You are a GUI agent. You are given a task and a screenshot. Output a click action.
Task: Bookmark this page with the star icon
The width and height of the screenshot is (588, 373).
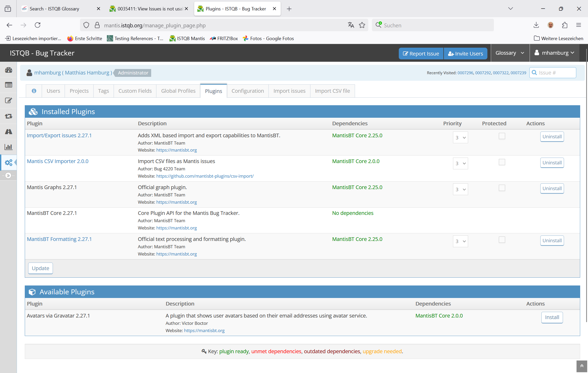[x=362, y=25]
